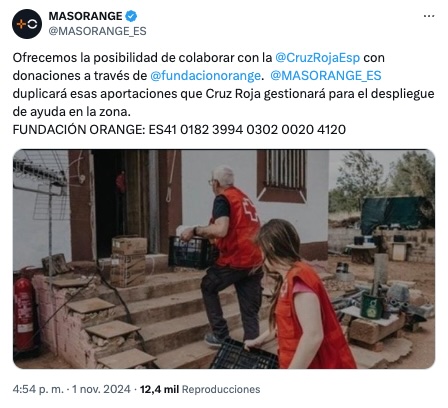Open the @fundacionorange mention
448x408 pixels.
[205, 76]
